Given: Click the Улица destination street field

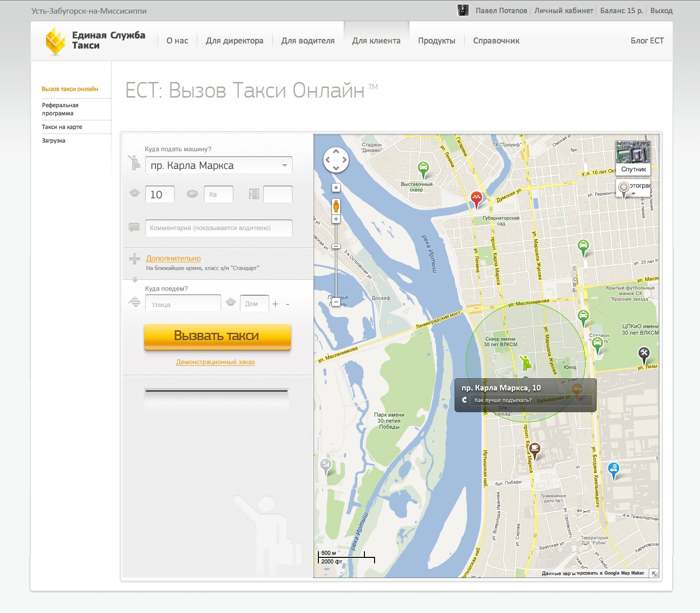Looking at the screenshot, I should (183, 304).
